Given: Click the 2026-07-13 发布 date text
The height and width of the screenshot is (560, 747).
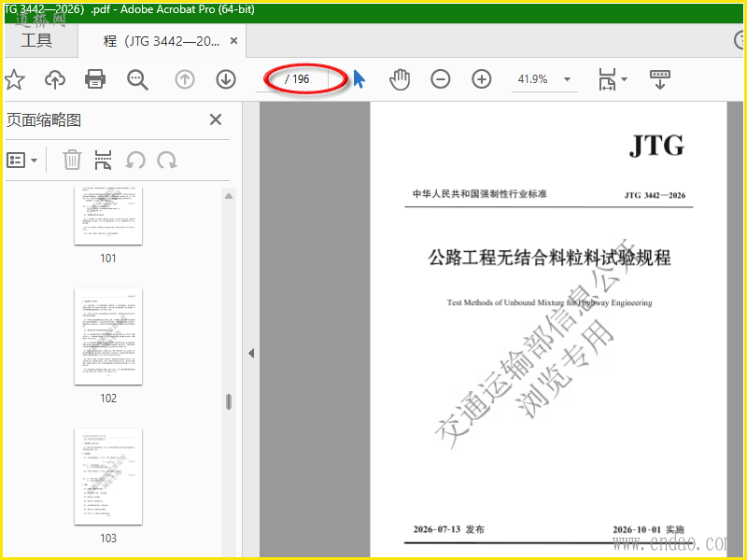Looking at the screenshot, I should tap(449, 529).
